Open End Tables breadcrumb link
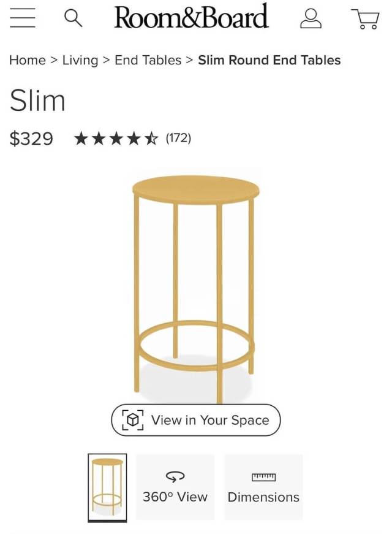 pos(148,60)
